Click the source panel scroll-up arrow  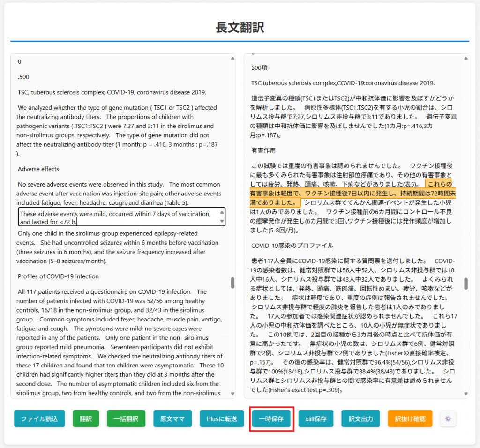232,59
